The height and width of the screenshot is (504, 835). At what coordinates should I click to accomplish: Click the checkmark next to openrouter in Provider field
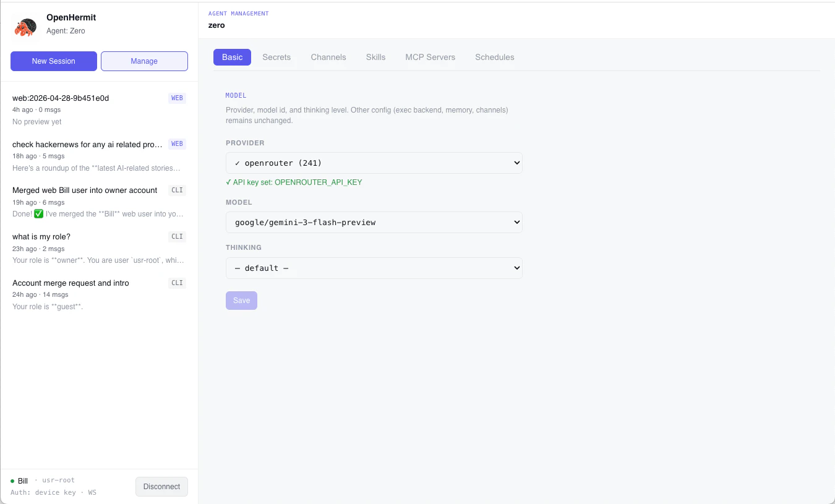237,163
